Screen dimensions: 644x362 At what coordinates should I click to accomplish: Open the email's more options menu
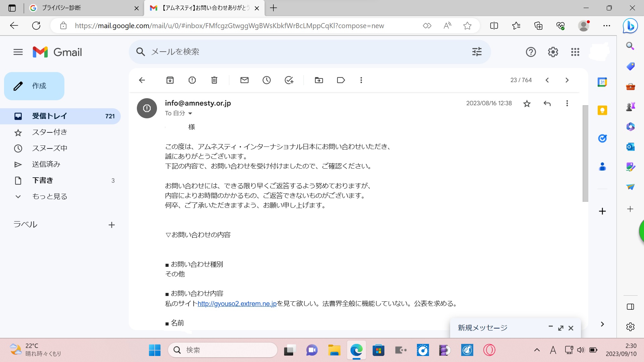[x=567, y=103]
